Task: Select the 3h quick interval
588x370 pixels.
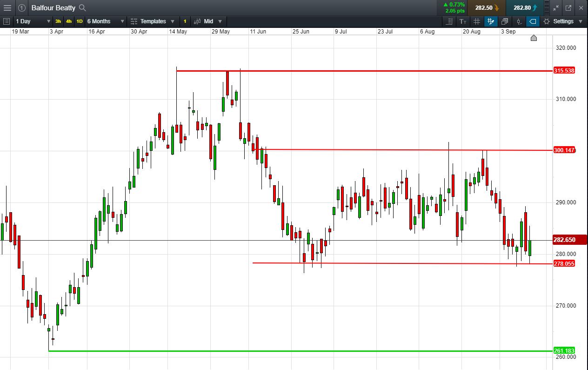Action: [58, 21]
